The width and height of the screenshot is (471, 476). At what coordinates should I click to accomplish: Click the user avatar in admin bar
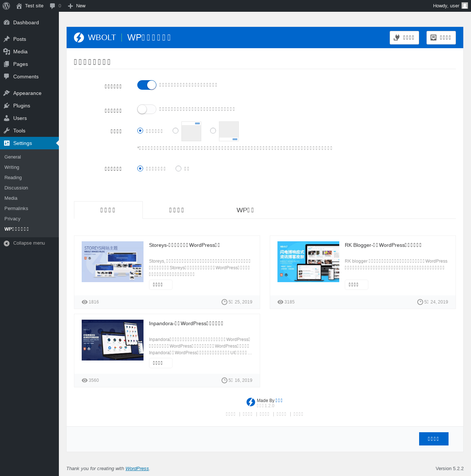coord(465,6)
